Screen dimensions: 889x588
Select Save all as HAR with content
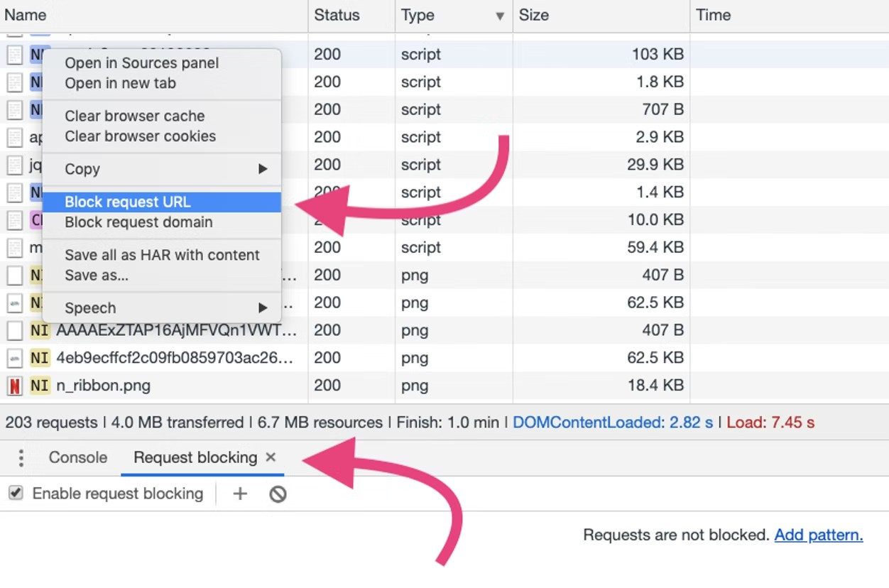(162, 255)
